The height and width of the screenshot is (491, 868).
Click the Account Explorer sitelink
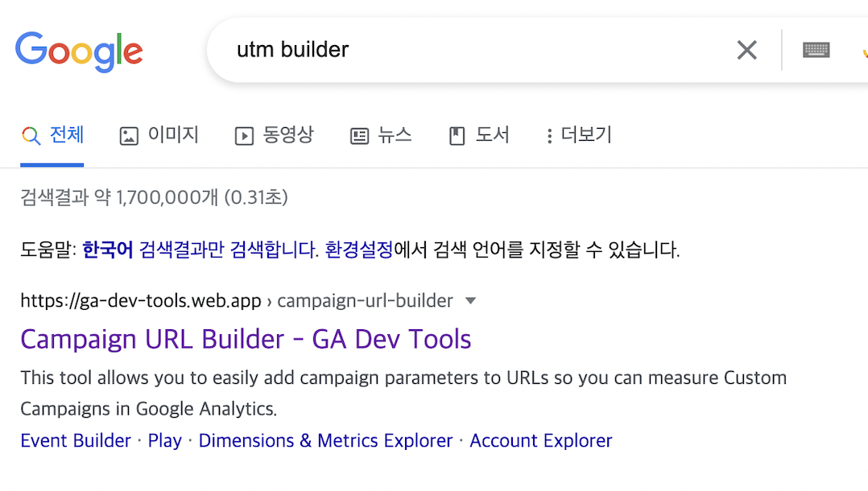[541, 440]
